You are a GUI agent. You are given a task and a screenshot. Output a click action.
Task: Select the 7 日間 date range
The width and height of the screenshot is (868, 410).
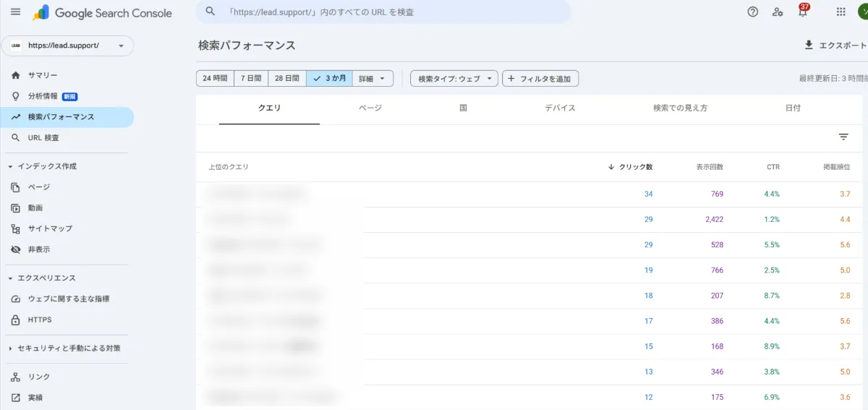[251, 78]
